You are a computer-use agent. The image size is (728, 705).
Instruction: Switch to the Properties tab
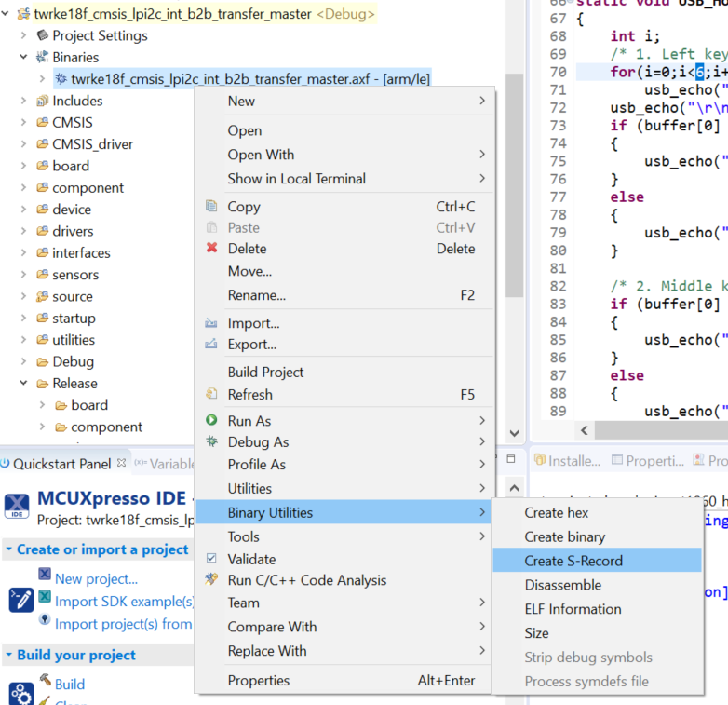pos(648,461)
